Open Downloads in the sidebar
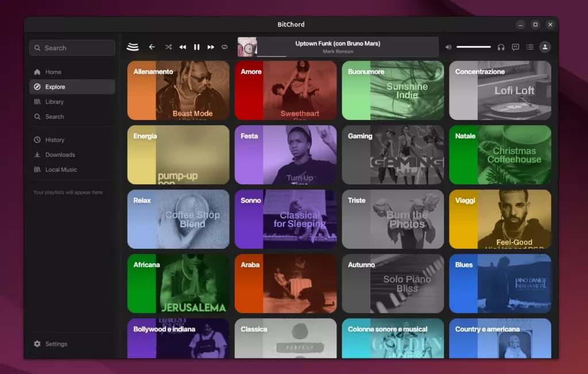The image size is (588, 374). pos(72,155)
